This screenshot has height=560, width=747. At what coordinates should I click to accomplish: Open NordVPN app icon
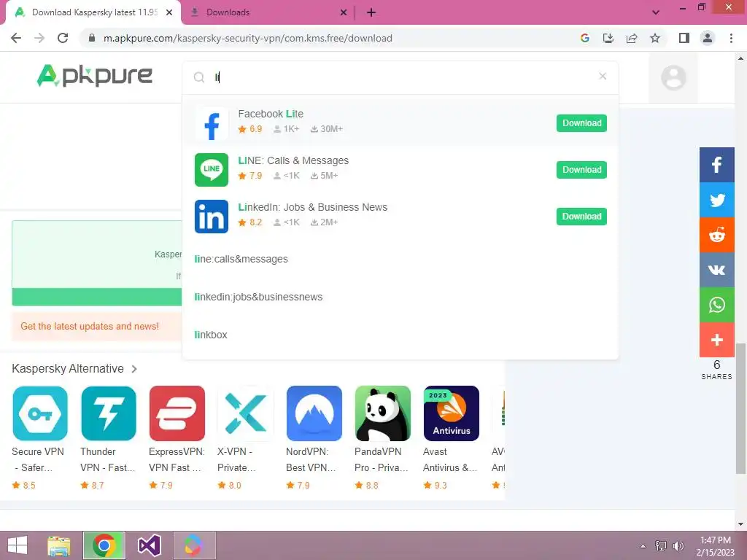pos(314,413)
